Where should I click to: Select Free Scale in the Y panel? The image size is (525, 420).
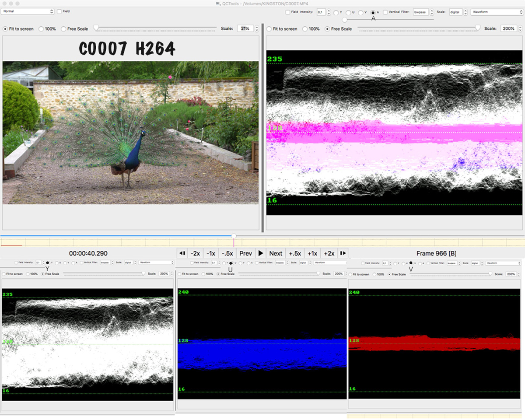[x=42, y=274]
